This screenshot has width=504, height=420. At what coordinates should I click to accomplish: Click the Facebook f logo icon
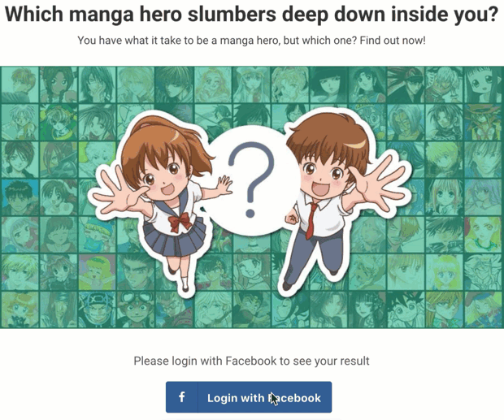click(182, 397)
